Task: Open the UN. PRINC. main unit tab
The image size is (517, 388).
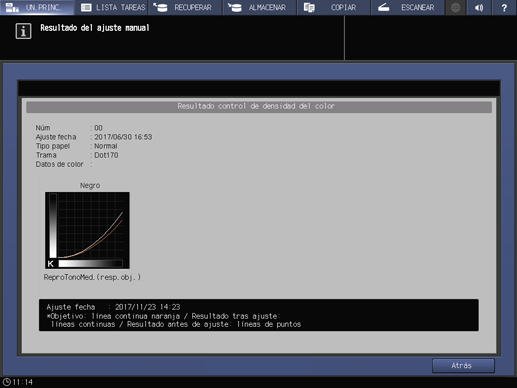Action: click(37, 7)
